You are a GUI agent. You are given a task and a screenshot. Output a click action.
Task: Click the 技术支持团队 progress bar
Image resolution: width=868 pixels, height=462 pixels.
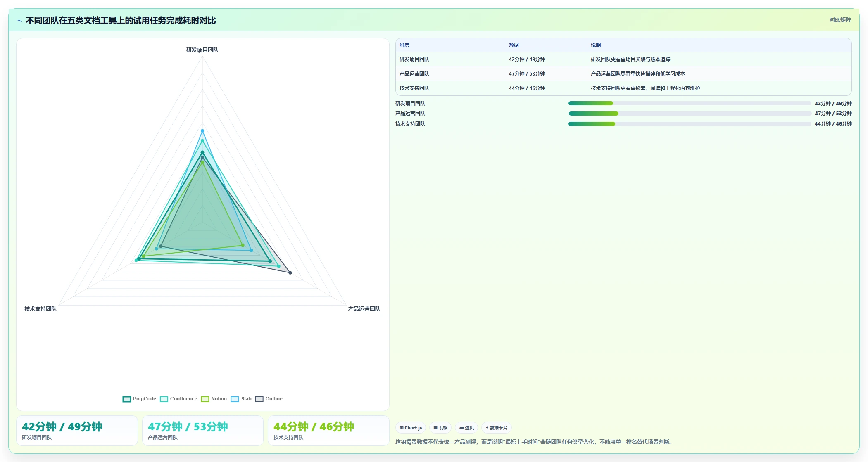pos(690,124)
